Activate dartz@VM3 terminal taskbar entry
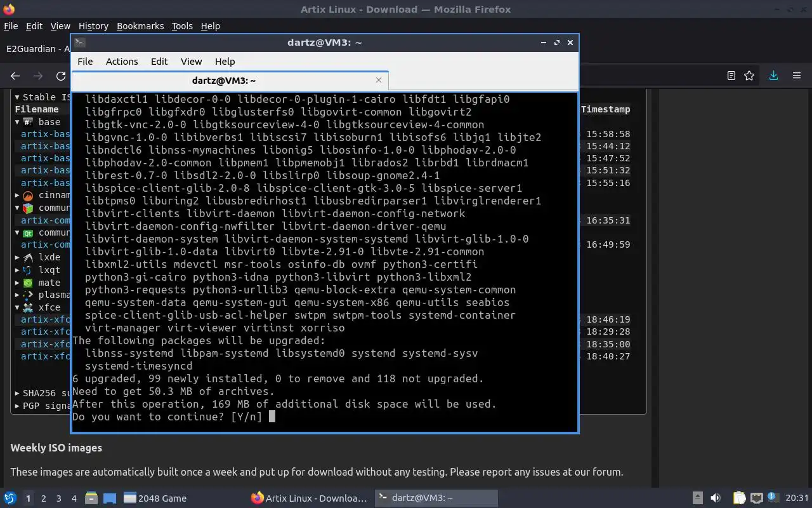812x508 pixels. 436,498
